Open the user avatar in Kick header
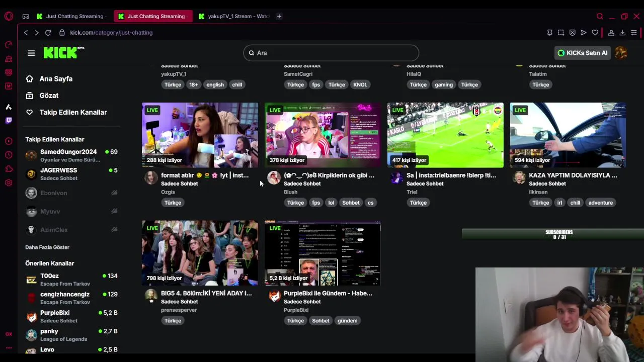 (621, 53)
